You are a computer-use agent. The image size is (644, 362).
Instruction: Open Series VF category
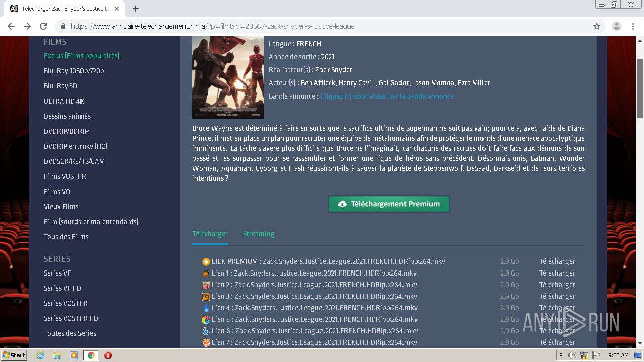tap(57, 273)
